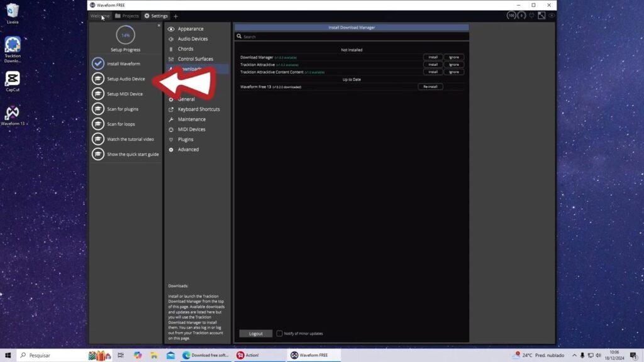Click the CPU usage meter showing 100

click(511, 16)
